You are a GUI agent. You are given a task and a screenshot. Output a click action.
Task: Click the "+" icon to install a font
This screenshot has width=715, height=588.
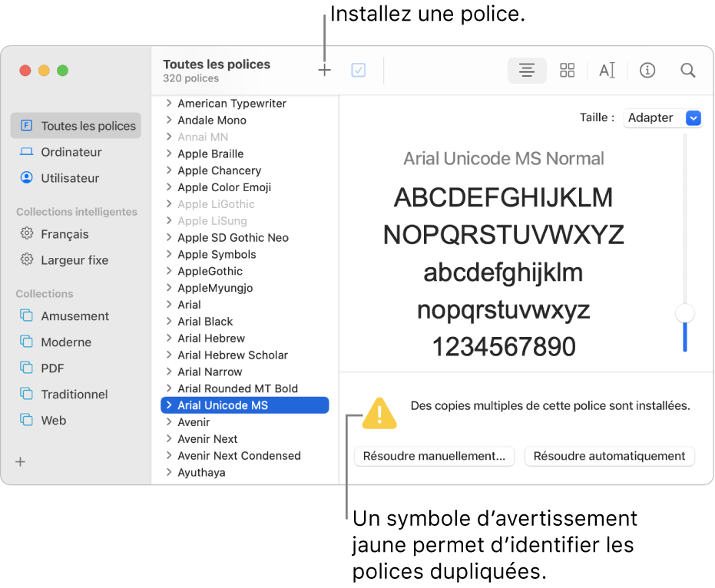[324, 69]
